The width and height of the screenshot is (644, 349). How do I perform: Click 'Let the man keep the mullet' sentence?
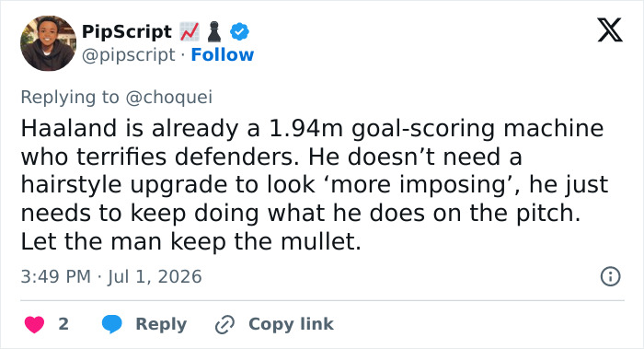coord(191,241)
